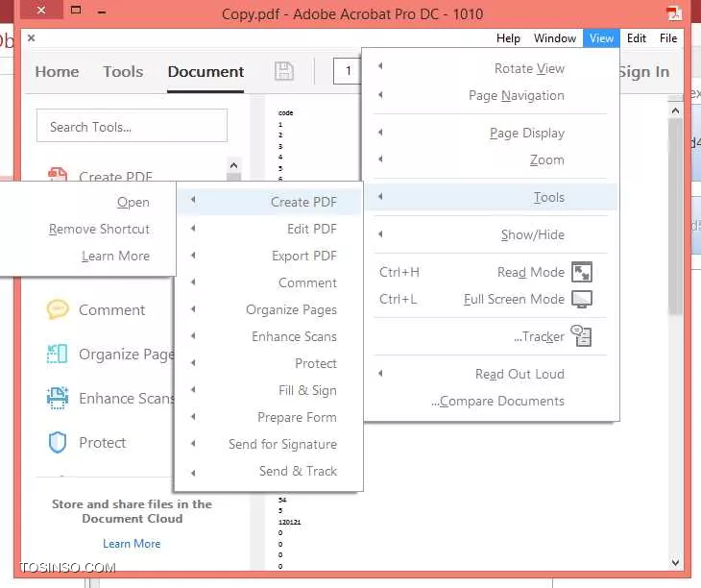Choose Tracker... menu entry
Image resolution: width=701 pixels, height=588 pixels.
tap(491, 336)
